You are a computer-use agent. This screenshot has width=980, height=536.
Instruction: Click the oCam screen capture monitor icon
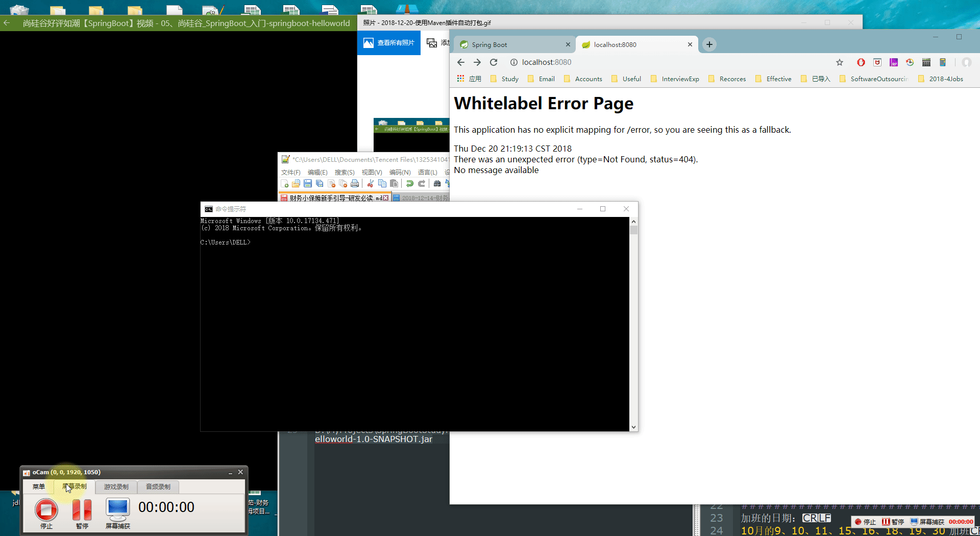[118, 510]
